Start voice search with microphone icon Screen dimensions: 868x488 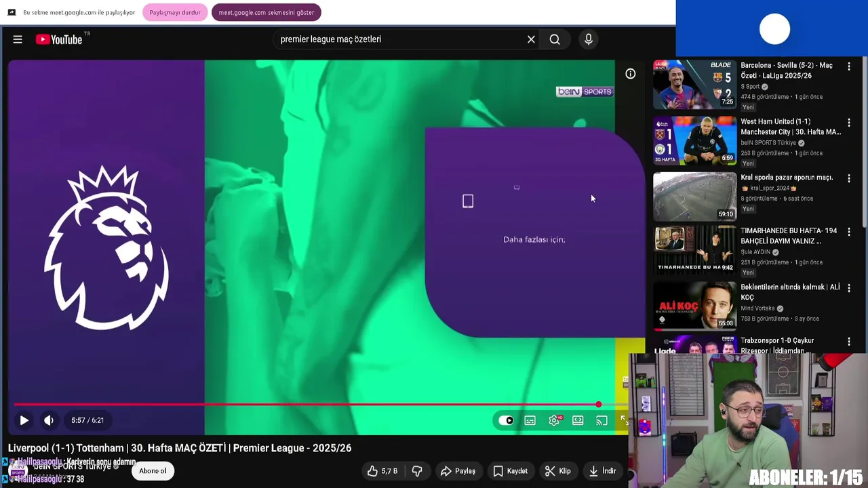[589, 39]
